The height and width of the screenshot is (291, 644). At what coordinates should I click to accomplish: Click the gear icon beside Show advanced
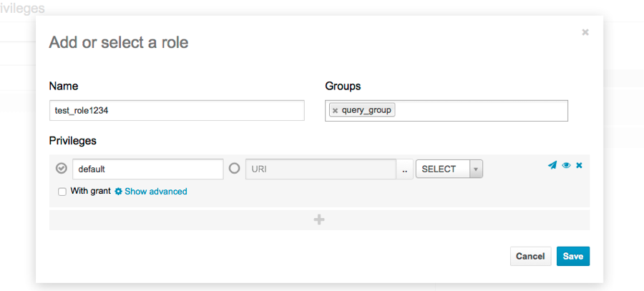[x=119, y=192]
